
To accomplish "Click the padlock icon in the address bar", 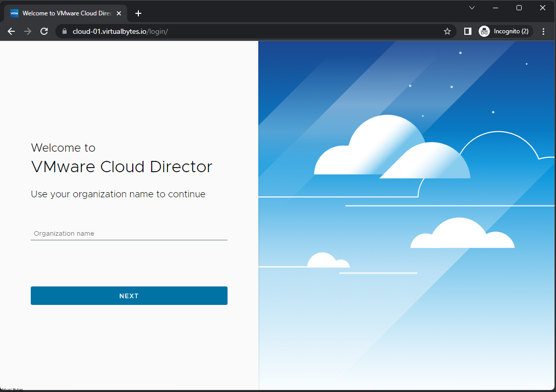I will coord(65,31).
